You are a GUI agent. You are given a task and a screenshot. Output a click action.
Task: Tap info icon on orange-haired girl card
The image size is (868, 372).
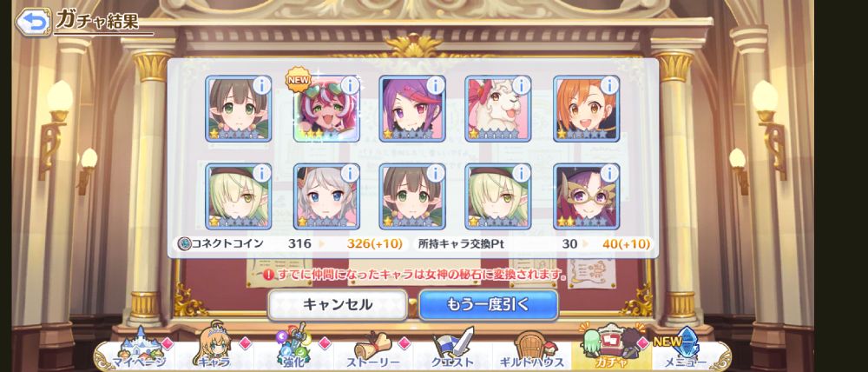click(610, 85)
